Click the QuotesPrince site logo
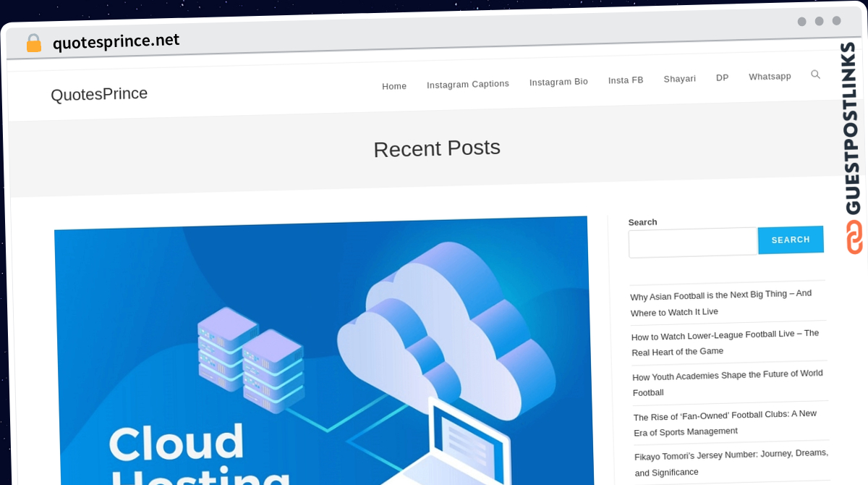Viewport: 868px width, 485px height. [x=99, y=94]
